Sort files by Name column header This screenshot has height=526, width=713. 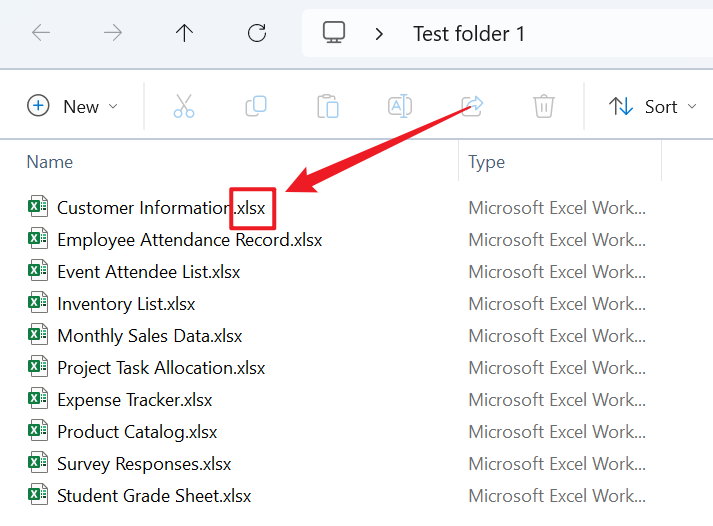pos(50,162)
